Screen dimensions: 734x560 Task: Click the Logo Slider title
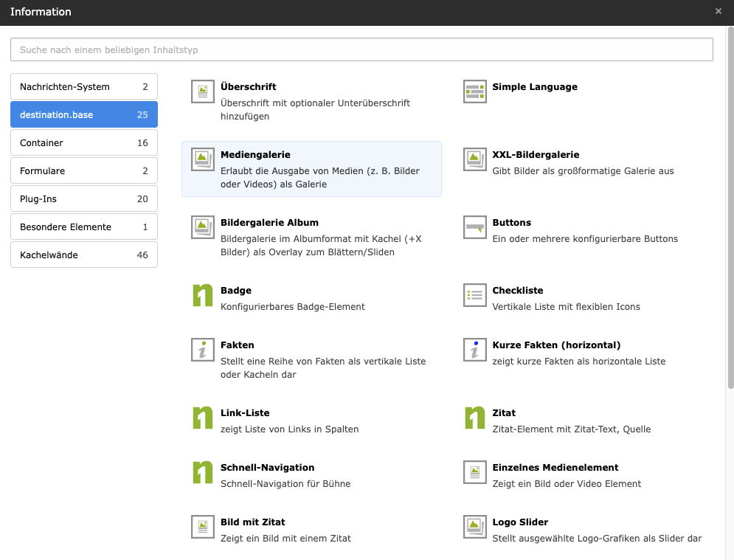tap(520, 522)
